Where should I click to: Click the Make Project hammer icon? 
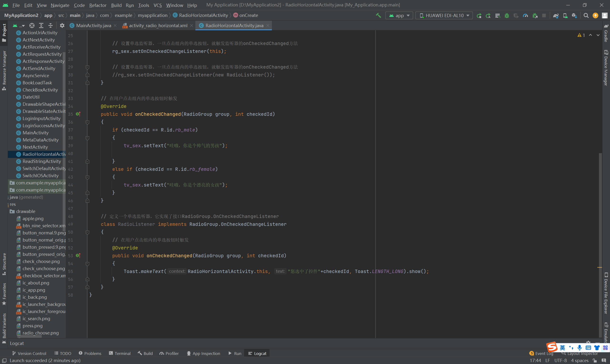point(378,15)
